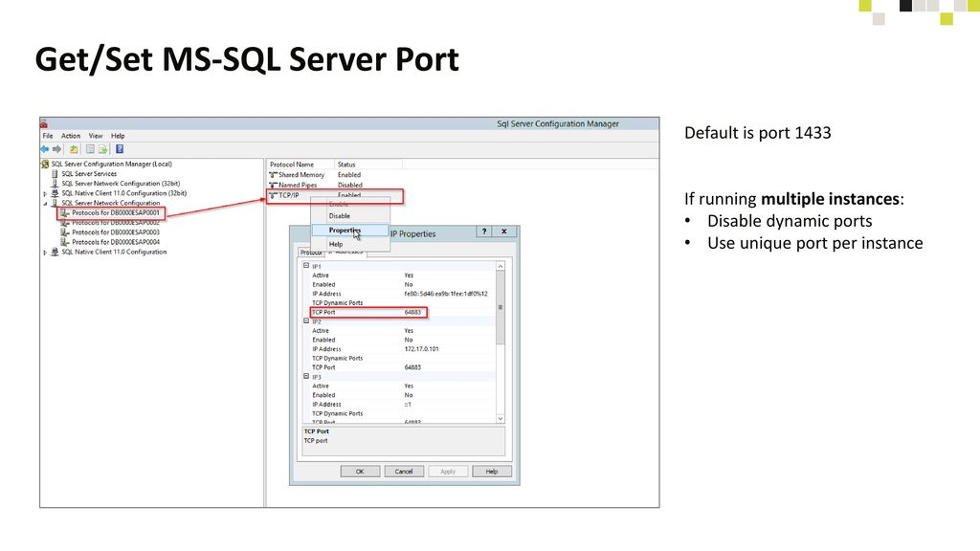Choose Properties from the context menu
The height and width of the screenshot is (551, 980).
tap(350, 231)
